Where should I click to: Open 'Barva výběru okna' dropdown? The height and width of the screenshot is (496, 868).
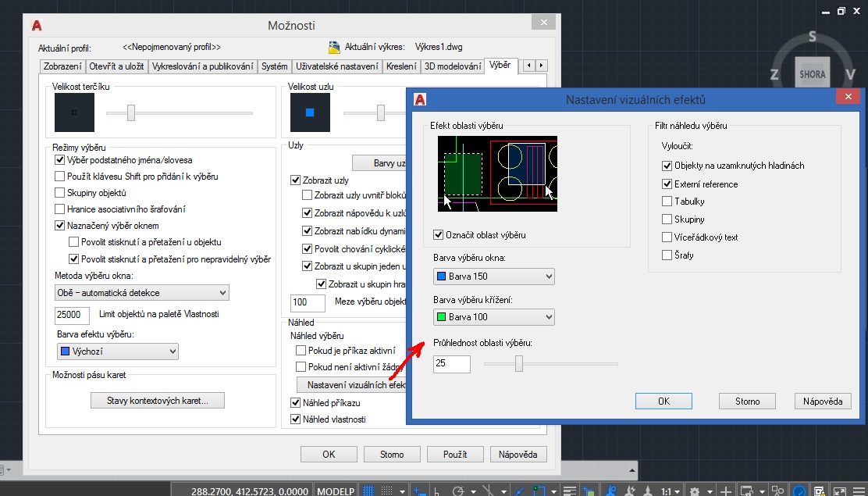pos(493,277)
